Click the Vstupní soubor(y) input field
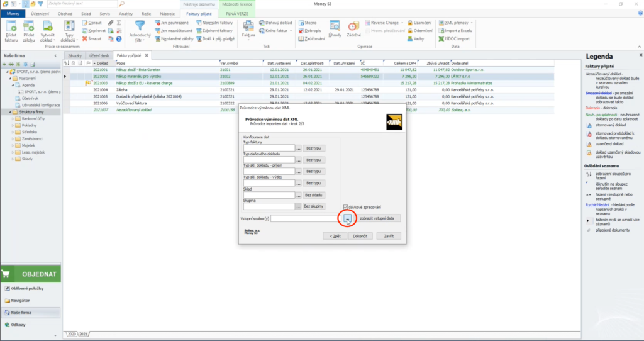The height and width of the screenshot is (341, 644). pos(306,218)
